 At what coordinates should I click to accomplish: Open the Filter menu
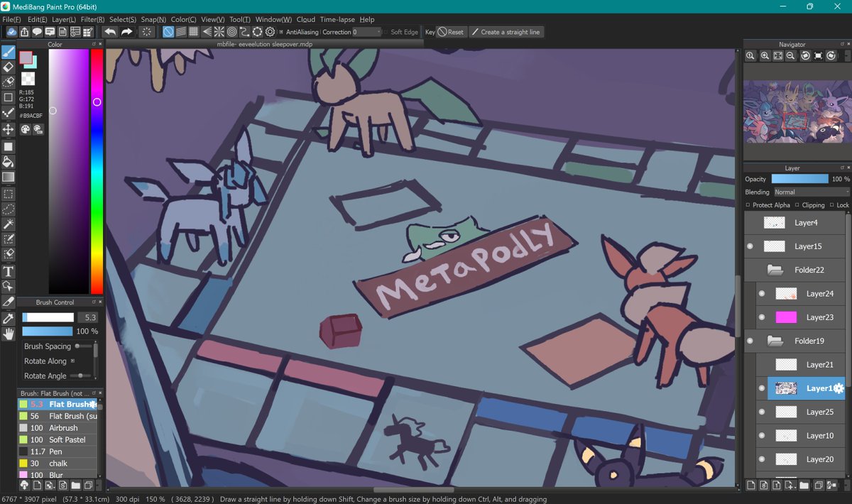pos(92,19)
